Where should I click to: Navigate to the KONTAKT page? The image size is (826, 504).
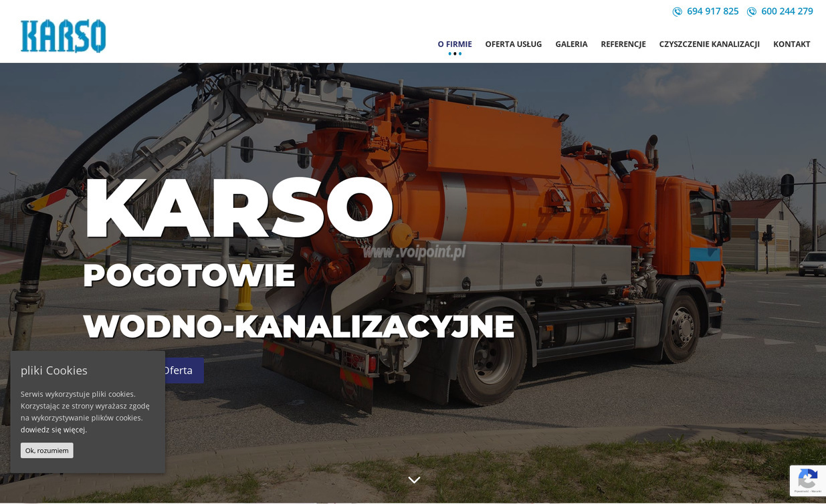pyautogui.click(x=792, y=44)
